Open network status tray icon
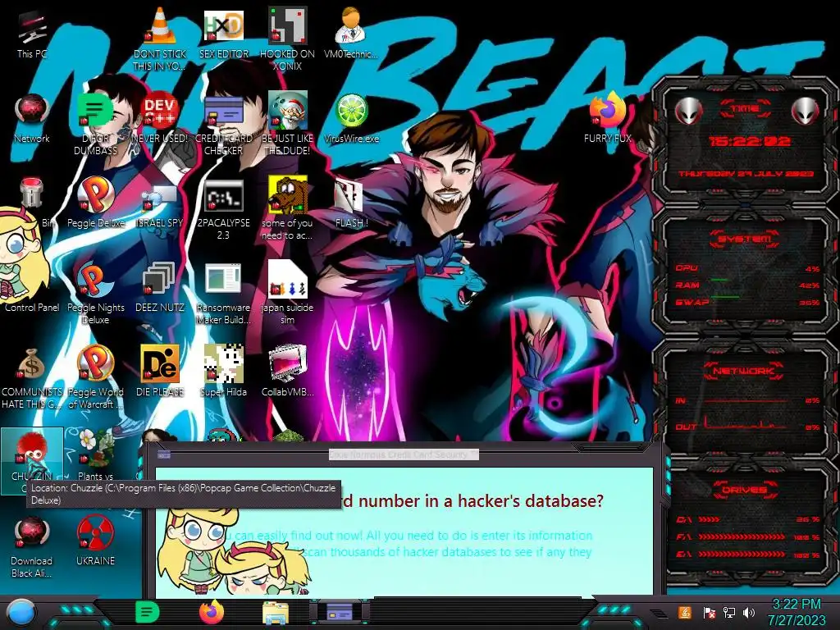The height and width of the screenshot is (630, 840). tap(728, 612)
